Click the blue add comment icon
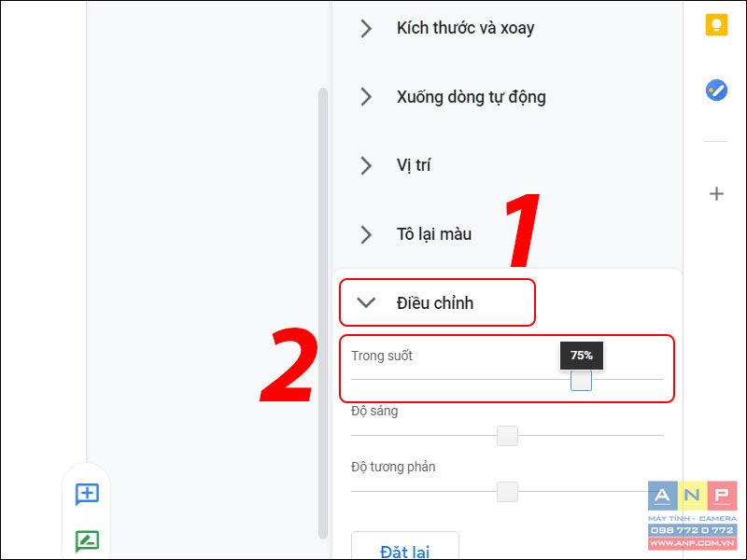747x560 pixels. coord(87,494)
